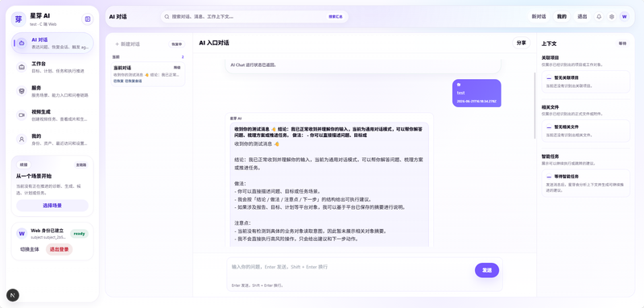
Task: Send the message with the 发送 button
Action: coord(487,270)
